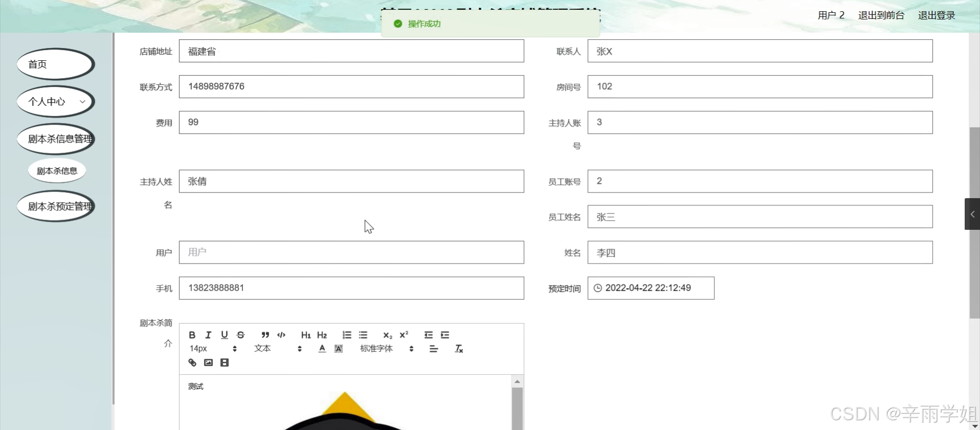Click 用户 2 in the header
The width and height of the screenshot is (980, 430).
tap(831, 15)
